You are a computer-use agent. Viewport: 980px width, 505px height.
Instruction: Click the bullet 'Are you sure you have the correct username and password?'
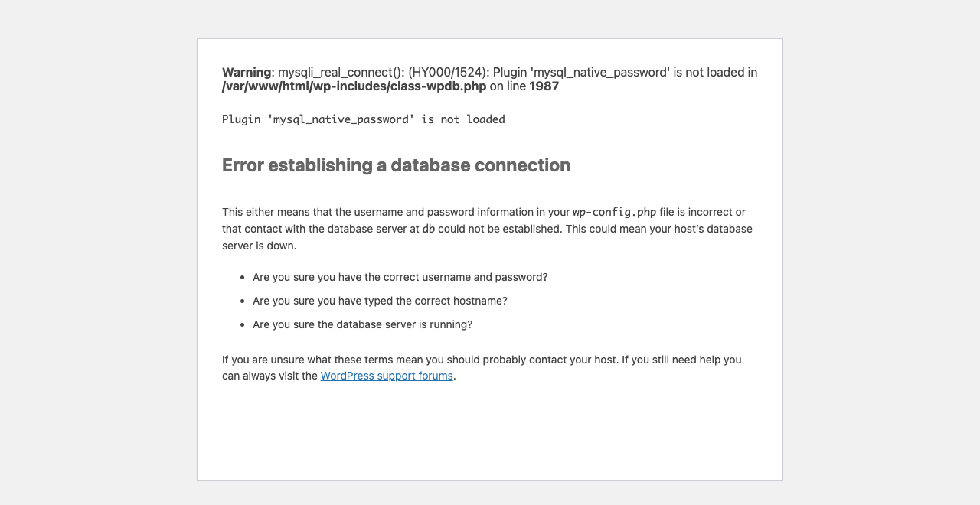(400, 277)
